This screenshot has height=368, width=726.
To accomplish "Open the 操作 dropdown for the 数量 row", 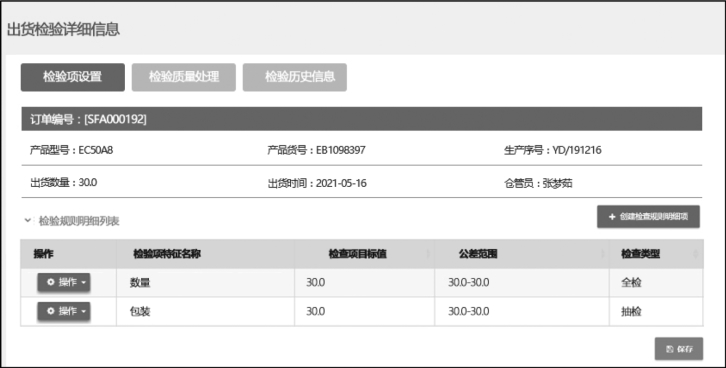I will click(x=64, y=282).
